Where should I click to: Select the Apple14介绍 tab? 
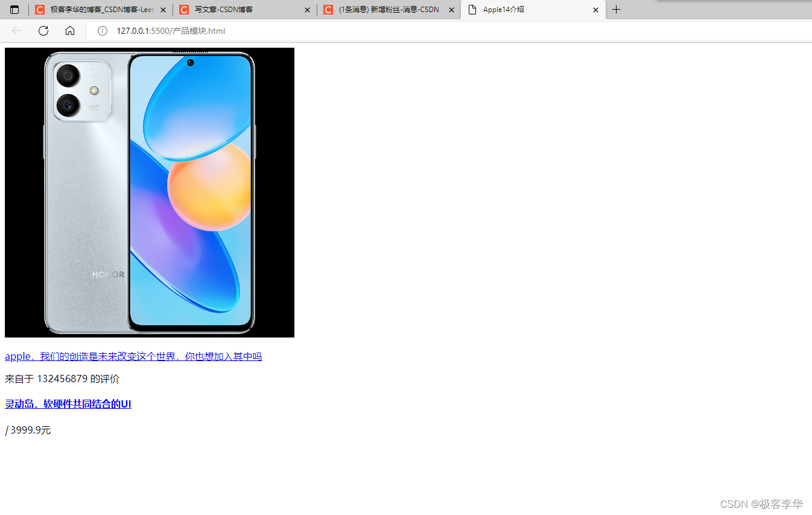pos(533,10)
